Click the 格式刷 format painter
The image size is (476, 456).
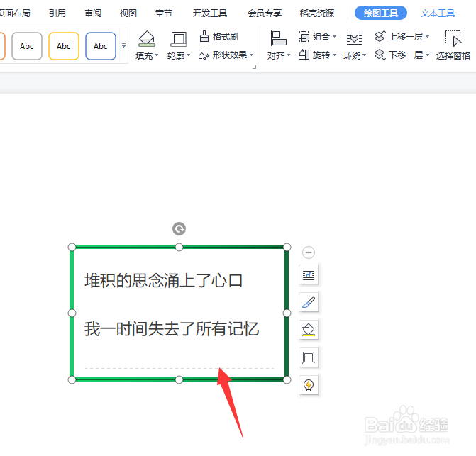point(218,37)
